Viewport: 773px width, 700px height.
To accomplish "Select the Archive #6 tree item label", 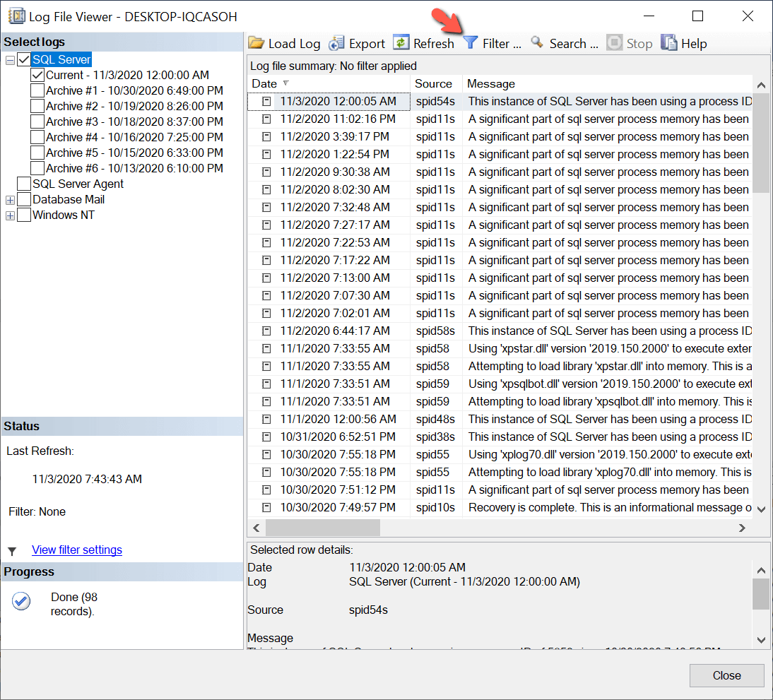I will [134, 168].
